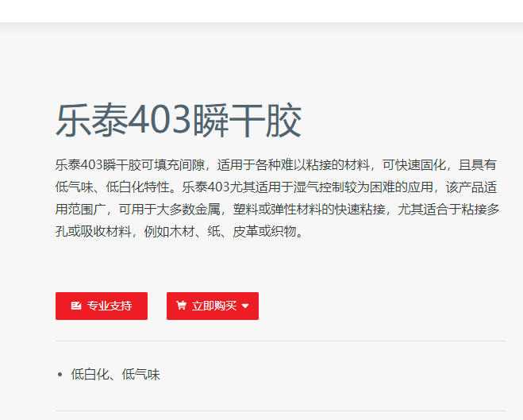Click the message icon inside 专业支持 button
The width and height of the screenshot is (523, 420).
pos(76,306)
